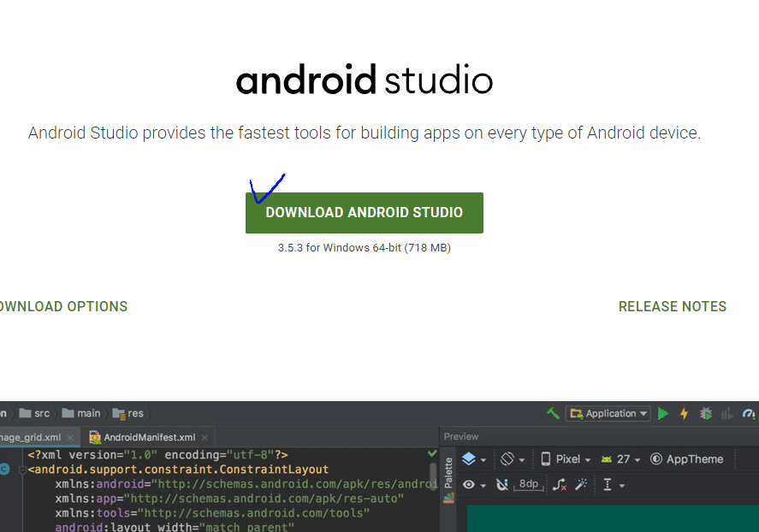Open the Download Options link
Image resolution: width=759 pixels, height=532 pixels.
[x=63, y=306]
